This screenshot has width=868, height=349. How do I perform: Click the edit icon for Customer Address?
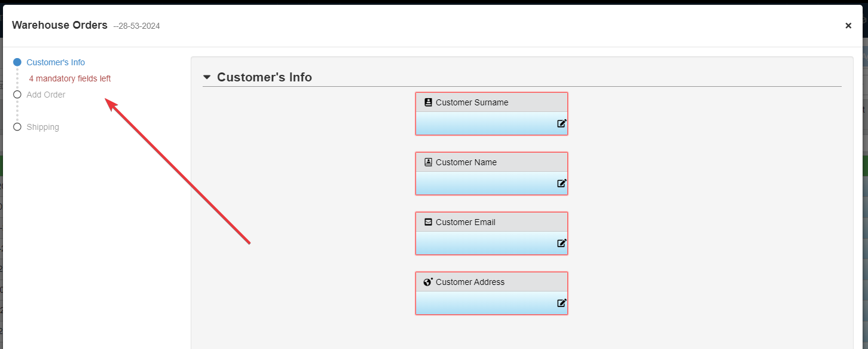coord(561,303)
